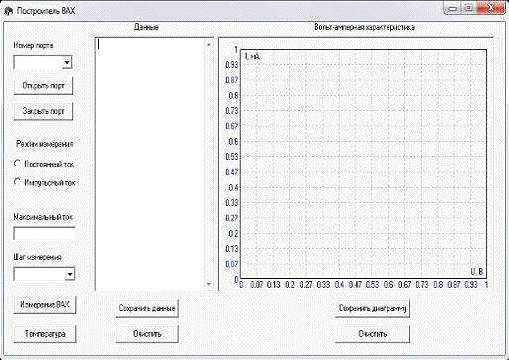Maximize the Построитель ВАХ window
This screenshot has width=509, height=360.
coord(469,8)
